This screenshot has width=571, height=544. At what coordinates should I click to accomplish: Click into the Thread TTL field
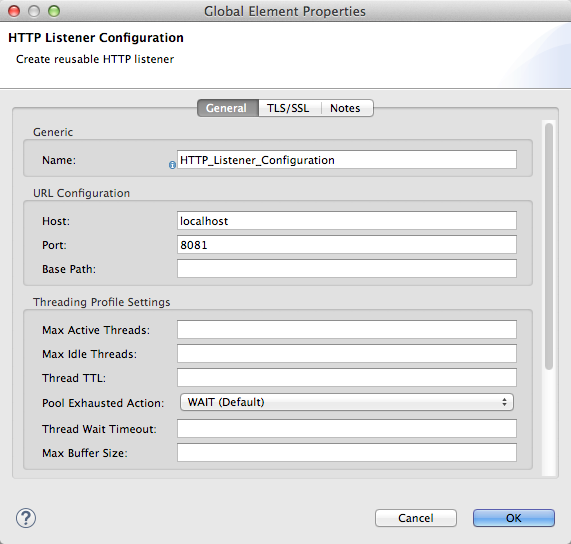tap(347, 378)
